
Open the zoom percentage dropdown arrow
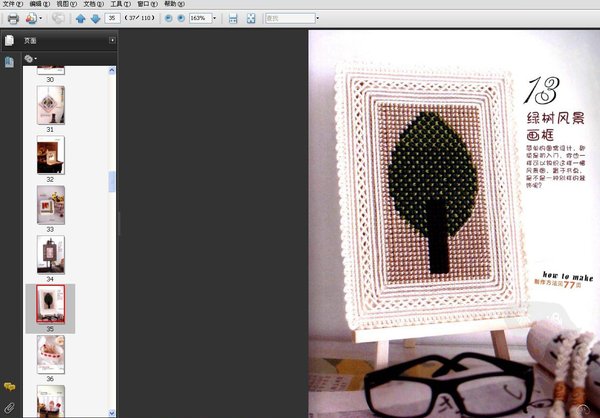coord(214,18)
